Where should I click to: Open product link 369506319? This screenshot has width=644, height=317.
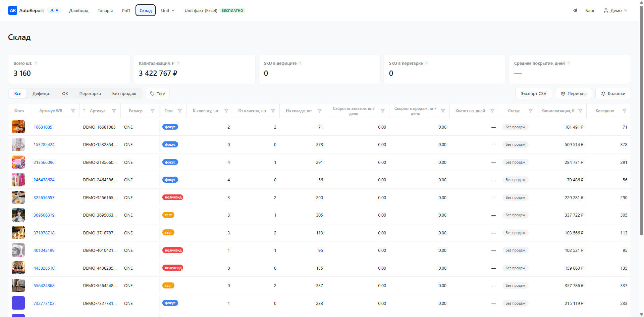point(44,215)
